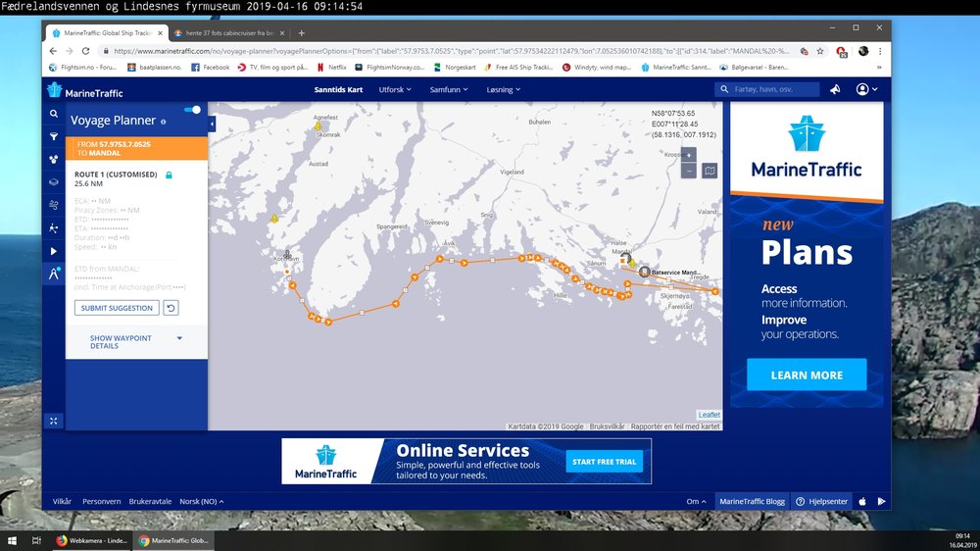Open the Samfunn dropdown menu
Screen dimensions: 980x551
(x=449, y=89)
